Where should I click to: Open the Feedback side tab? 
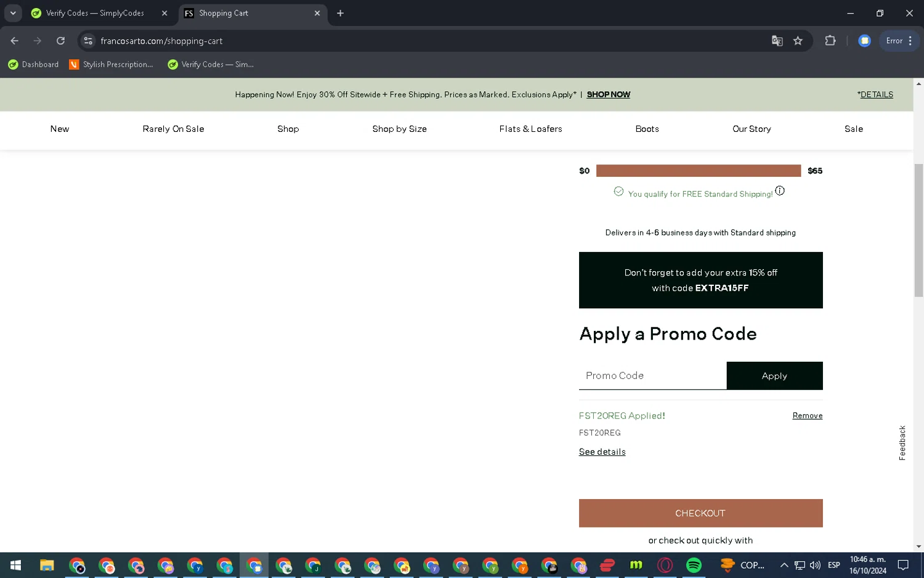(902, 442)
